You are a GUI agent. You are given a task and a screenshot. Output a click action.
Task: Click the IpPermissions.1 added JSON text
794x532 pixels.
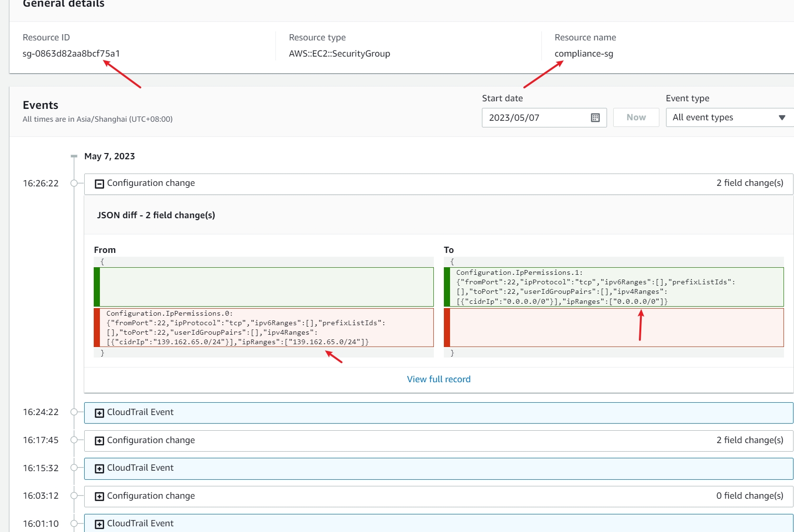tap(595, 287)
